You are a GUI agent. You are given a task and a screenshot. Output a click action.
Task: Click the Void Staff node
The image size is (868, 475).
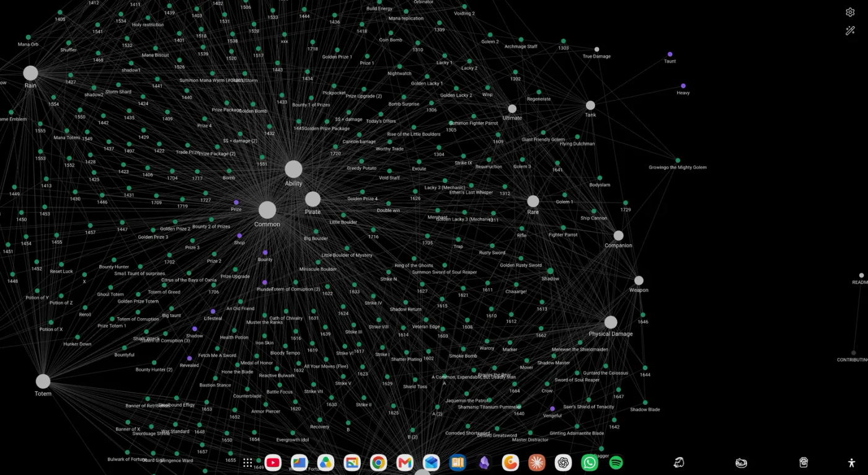pos(389,171)
